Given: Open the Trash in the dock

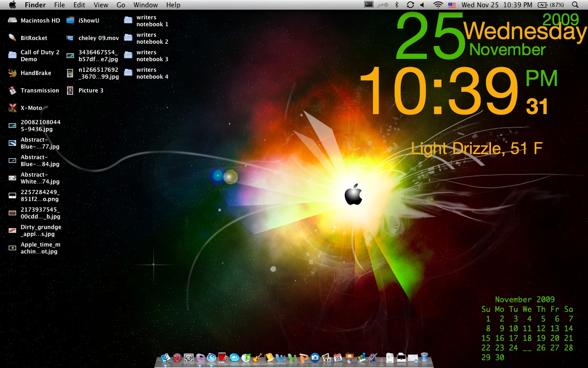Looking at the screenshot, I should (424, 357).
